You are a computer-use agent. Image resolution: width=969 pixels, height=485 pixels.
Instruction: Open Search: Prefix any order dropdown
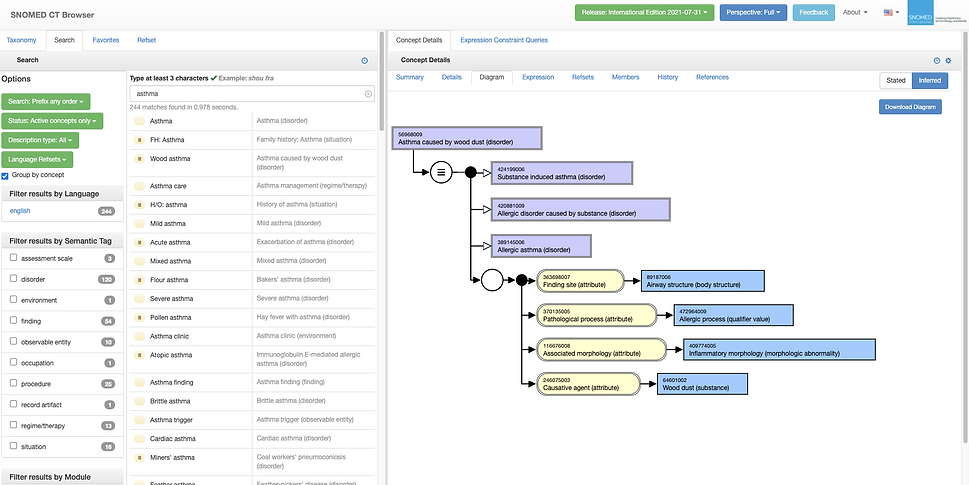tap(46, 101)
